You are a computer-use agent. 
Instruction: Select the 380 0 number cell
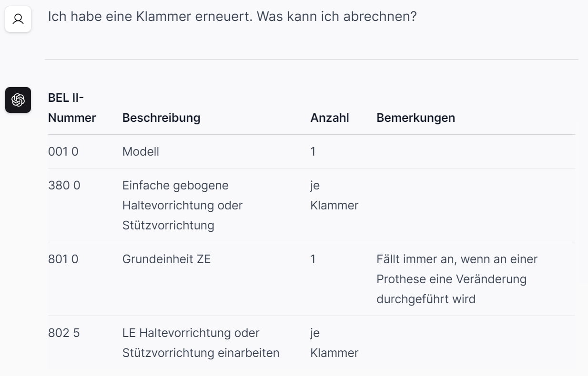click(64, 186)
